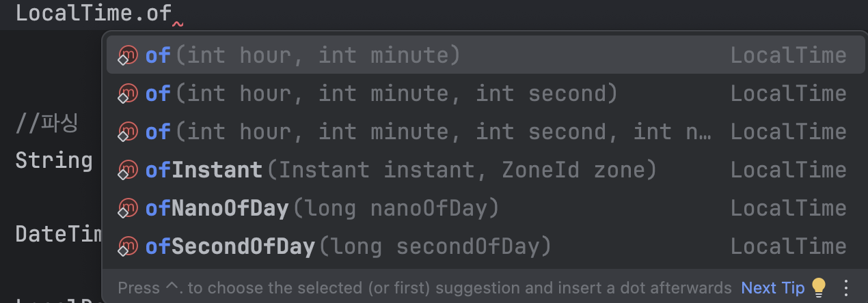Viewport: 868px width, 303px height.
Task: Choose of(int hour, int minute, int second)
Action: pyautogui.click(x=381, y=93)
